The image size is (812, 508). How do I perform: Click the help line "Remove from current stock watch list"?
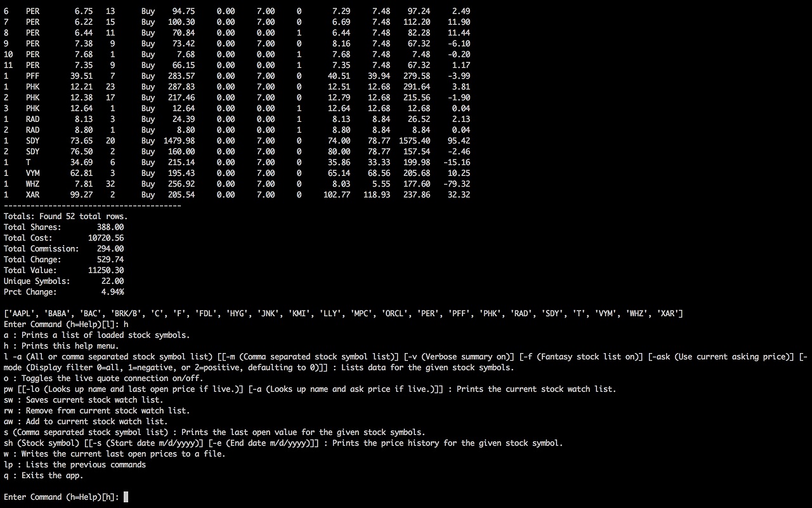click(97, 411)
